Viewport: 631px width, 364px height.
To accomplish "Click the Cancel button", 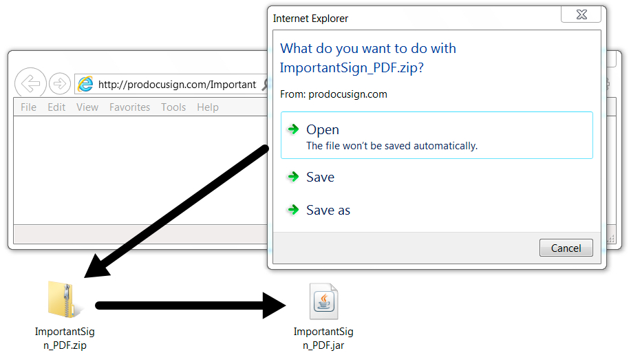I will pyautogui.click(x=566, y=248).
